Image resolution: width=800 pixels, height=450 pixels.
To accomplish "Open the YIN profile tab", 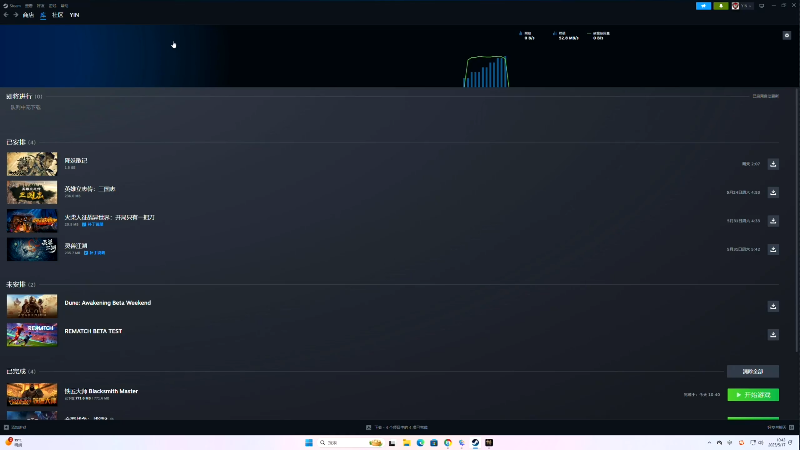I will tap(74, 15).
